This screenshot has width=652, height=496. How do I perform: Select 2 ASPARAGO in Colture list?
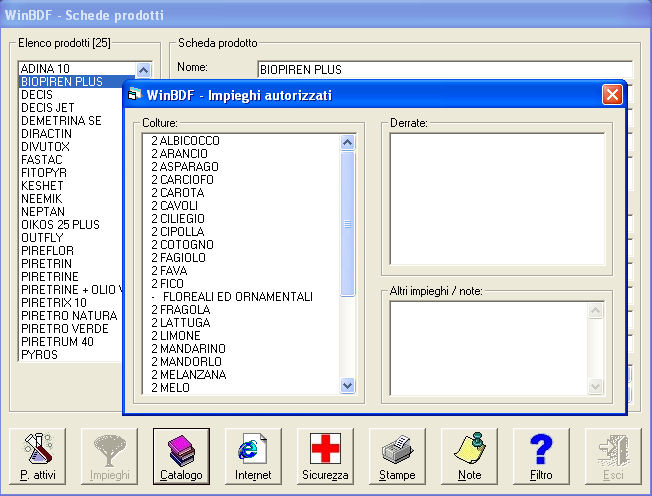pos(242,167)
